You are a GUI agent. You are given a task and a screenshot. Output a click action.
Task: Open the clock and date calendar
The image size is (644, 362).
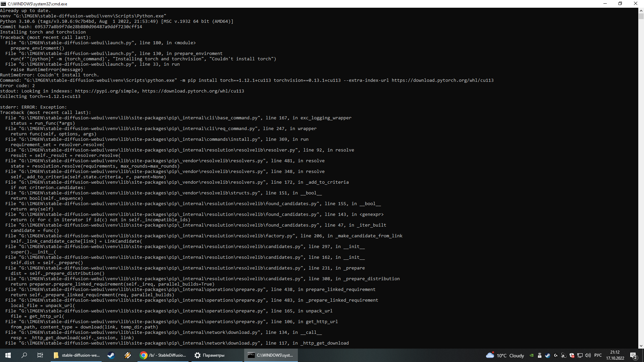[615, 355]
